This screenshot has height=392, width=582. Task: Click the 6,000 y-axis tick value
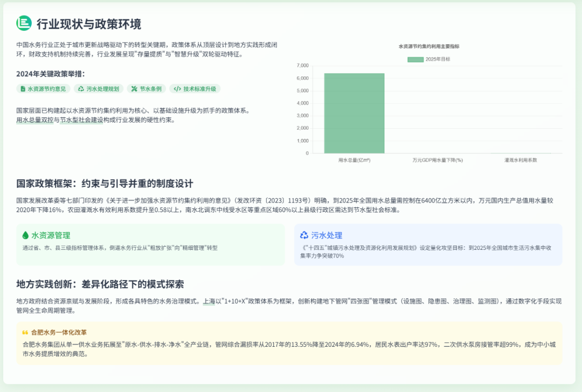(x=302, y=78)
